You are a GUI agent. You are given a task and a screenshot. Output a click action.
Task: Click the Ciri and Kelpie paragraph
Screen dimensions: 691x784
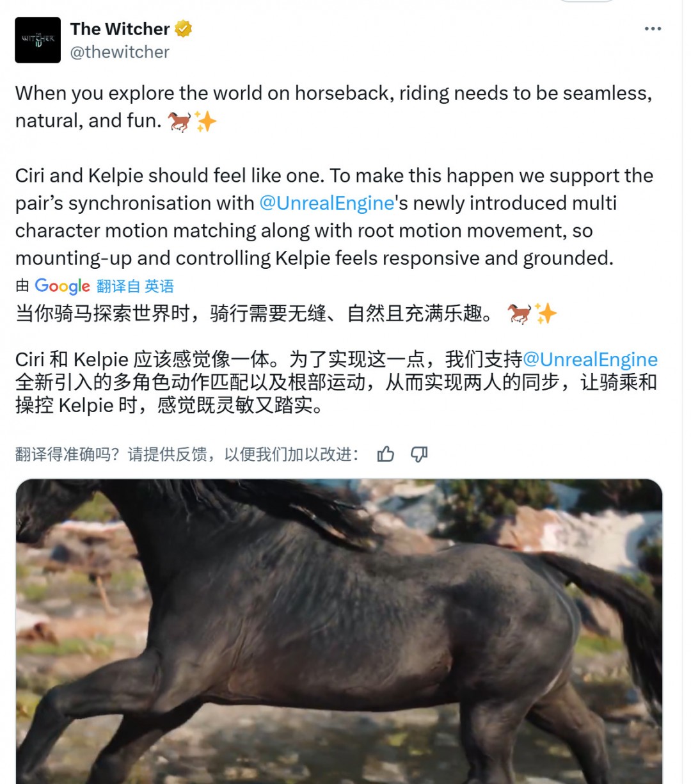(x=334, y=216)
